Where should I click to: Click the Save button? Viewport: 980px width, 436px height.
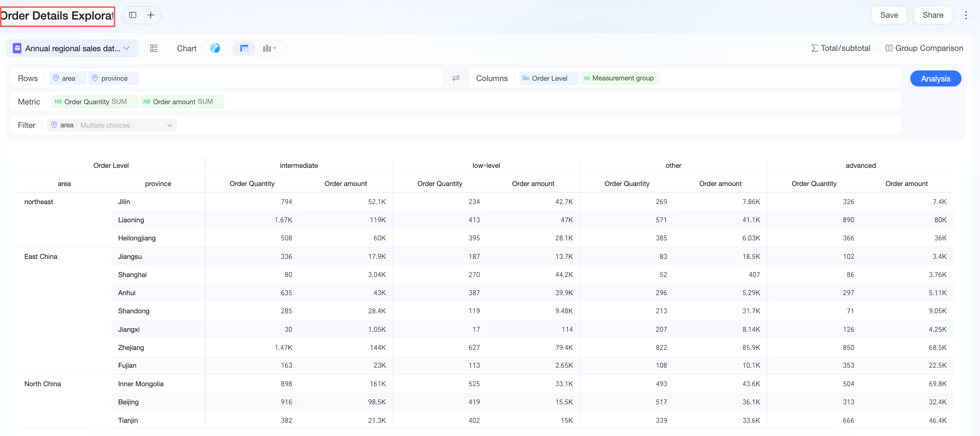pyautogui.click(x=889, y=15)
